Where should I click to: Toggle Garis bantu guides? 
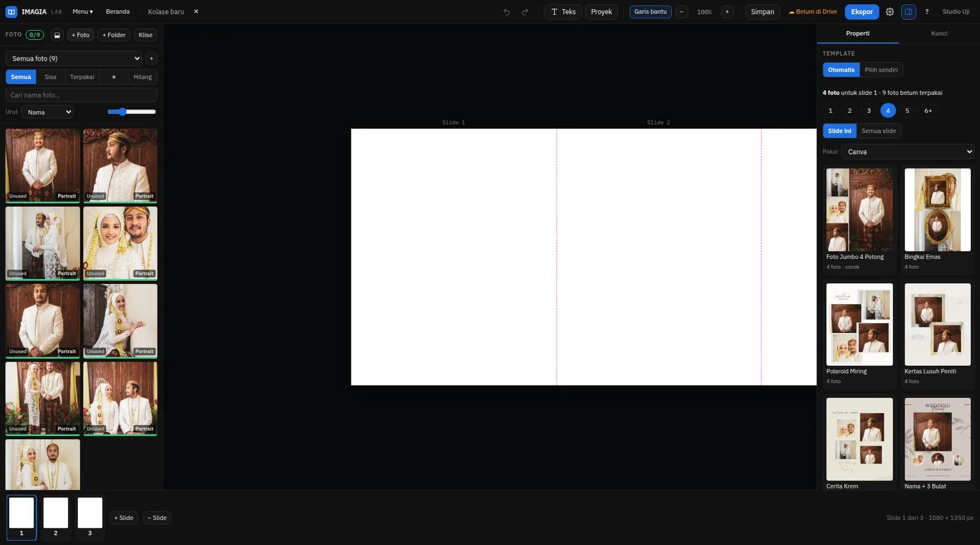[650, 12]
